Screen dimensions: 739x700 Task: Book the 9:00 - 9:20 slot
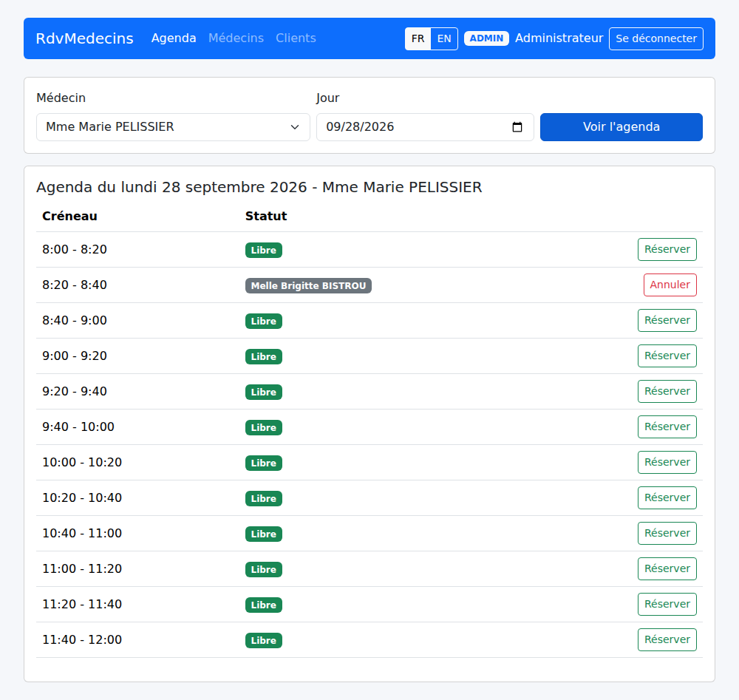(667, 356)
